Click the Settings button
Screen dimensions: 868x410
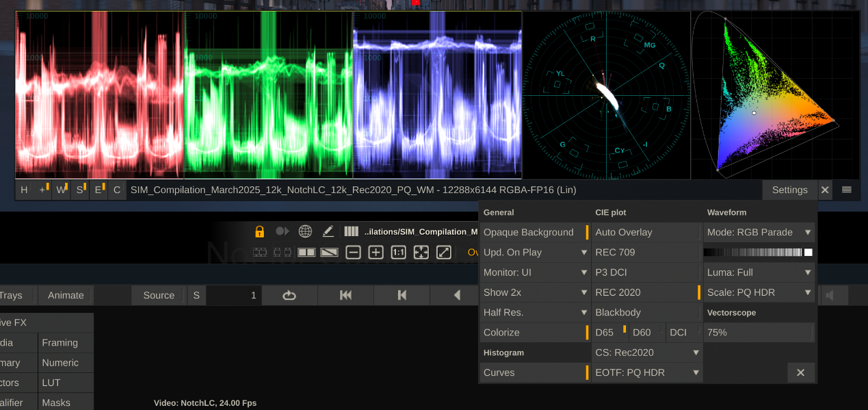point(789,190)
